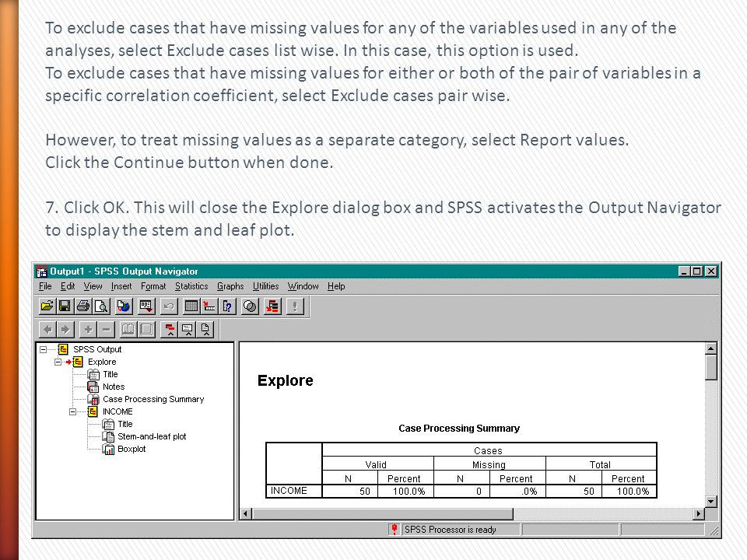Screen dimensions: 747x560
Task: Collapse the INCOME node in the outline
Action: click(73, 412)
